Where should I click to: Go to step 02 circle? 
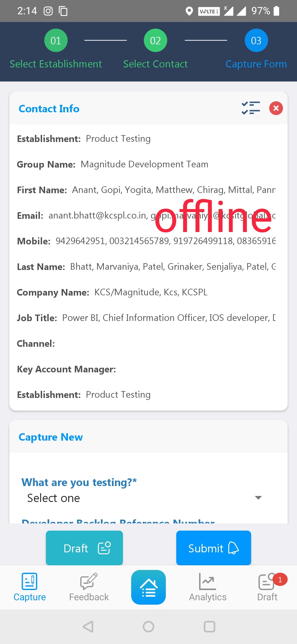point(155,40)
